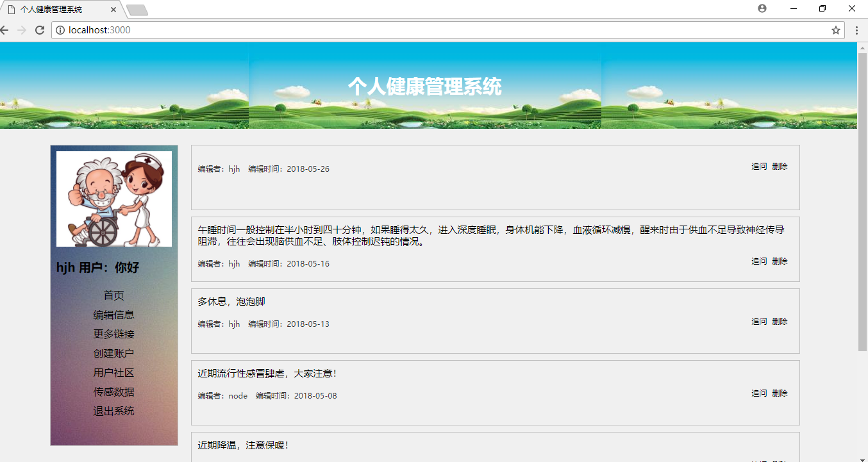Minimize the Chrome window
The width and height of the screenshot is (868, 462).
pyautogui.click(x=794, y=8)
